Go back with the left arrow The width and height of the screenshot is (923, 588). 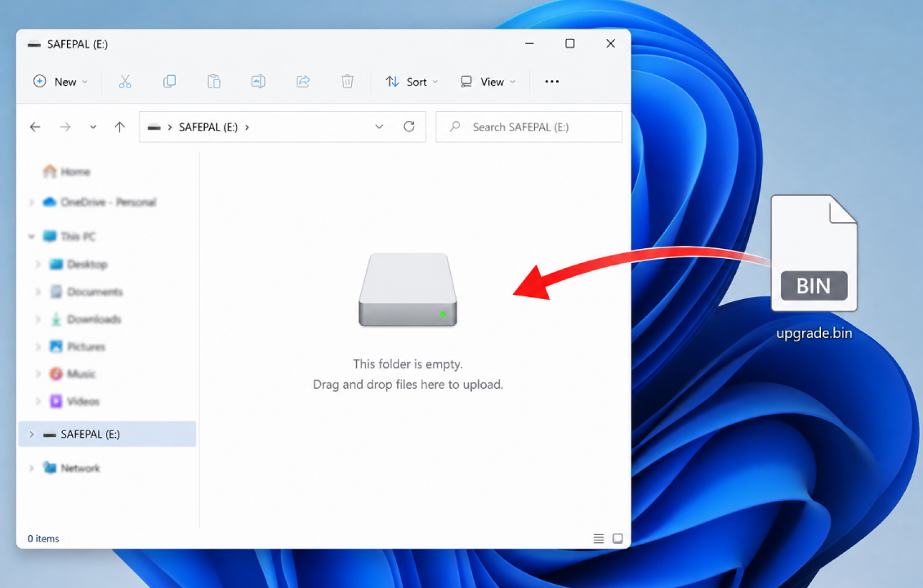(x=35, y=127)
